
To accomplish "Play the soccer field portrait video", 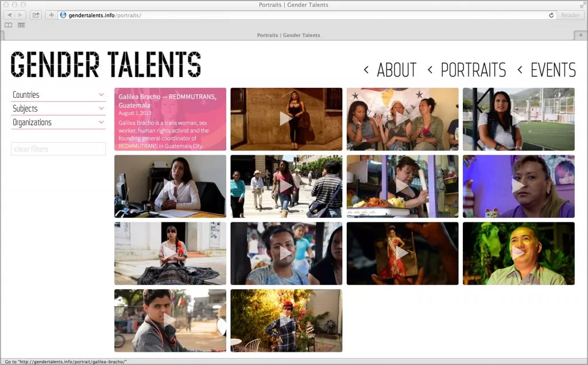I will click(518, 119).
